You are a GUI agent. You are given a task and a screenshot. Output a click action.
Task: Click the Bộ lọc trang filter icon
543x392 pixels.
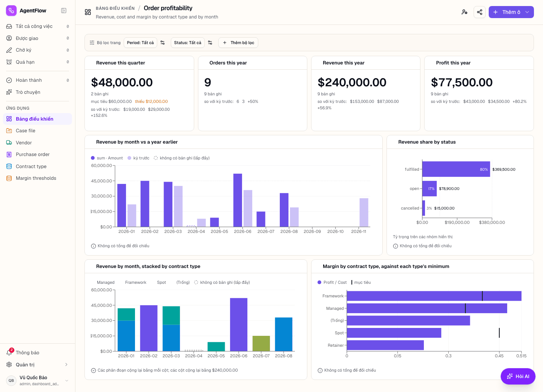92,43
